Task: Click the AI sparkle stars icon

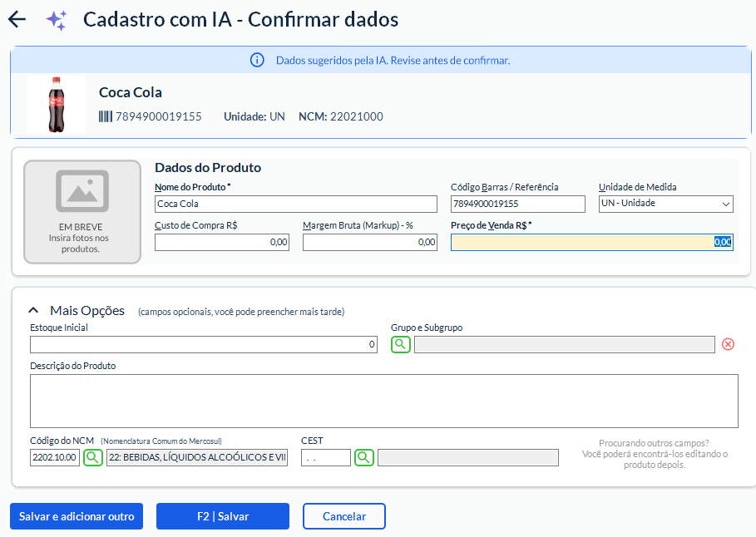Action: point(57,21)
